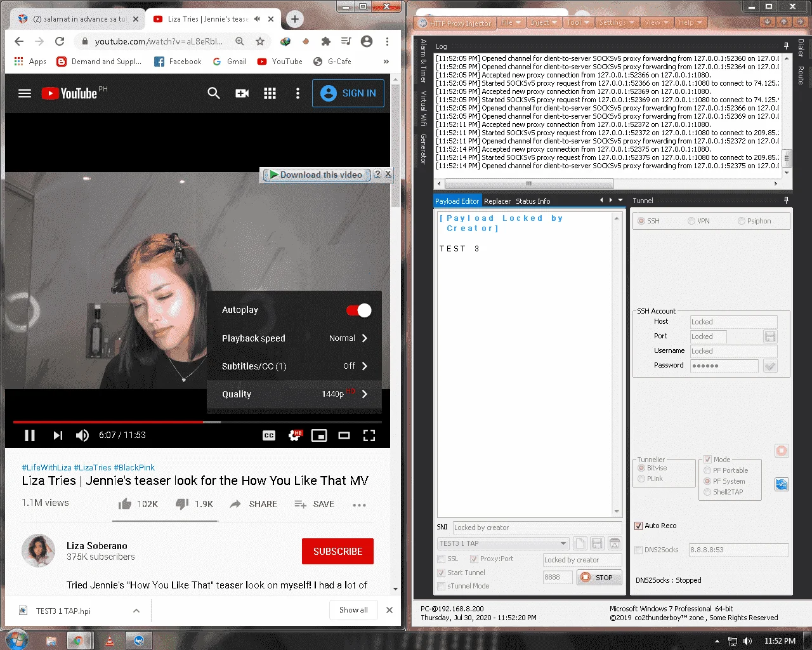Open the YouTube guide hamburger menu

point(25,93)
